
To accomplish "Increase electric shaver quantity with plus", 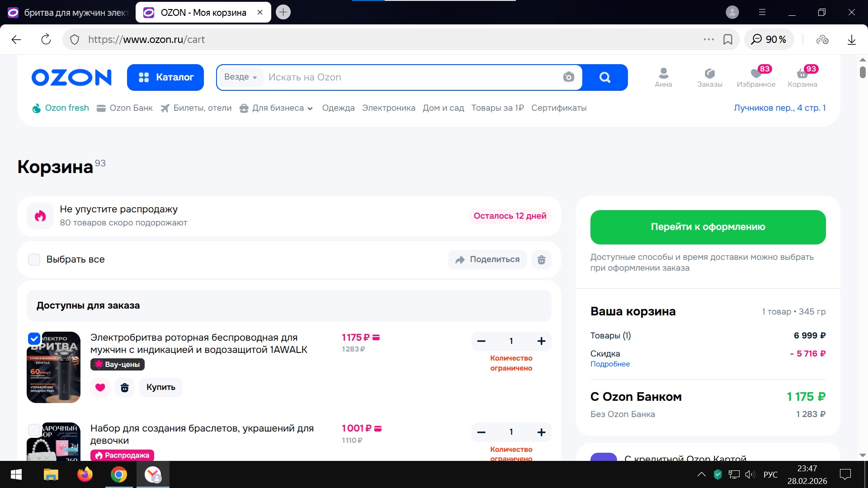I will [541, 341].
